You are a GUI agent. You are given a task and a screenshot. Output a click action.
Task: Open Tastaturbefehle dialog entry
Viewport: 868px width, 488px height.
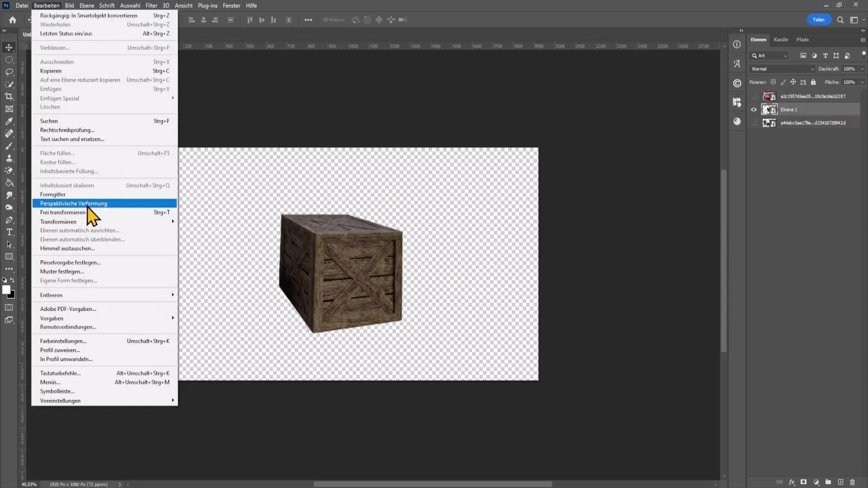(x=104, y=373)
